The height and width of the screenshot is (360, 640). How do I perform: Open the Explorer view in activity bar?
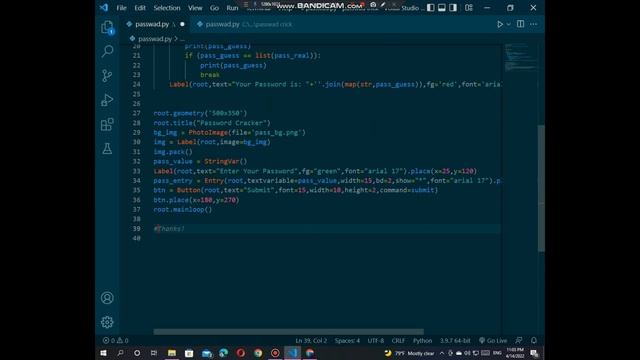(107, 27)
